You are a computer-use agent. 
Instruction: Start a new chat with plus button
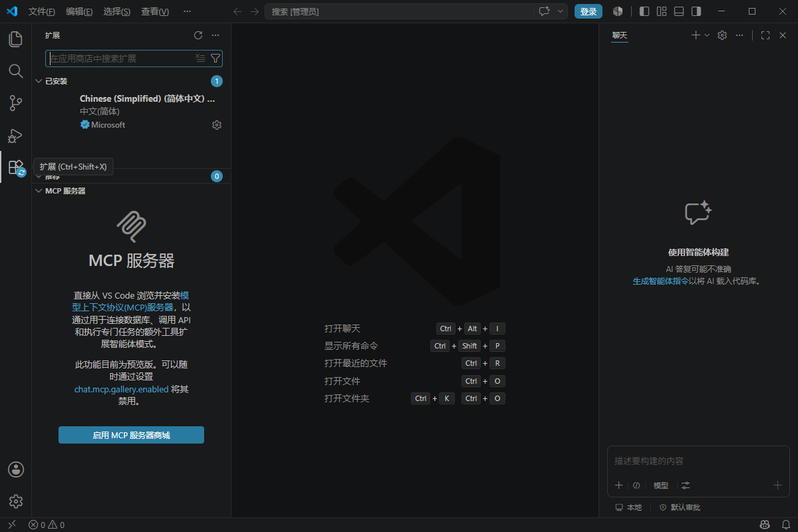point(696,35)
